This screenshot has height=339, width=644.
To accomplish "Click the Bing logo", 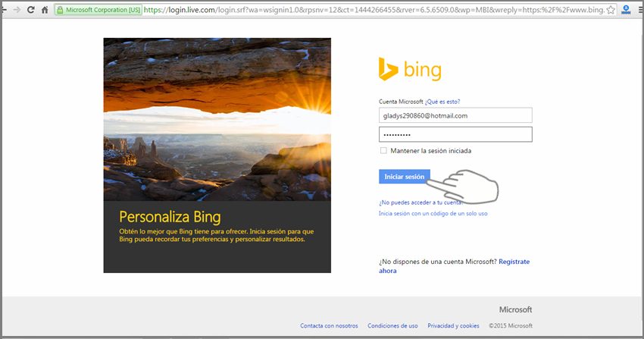I will 410,69.
